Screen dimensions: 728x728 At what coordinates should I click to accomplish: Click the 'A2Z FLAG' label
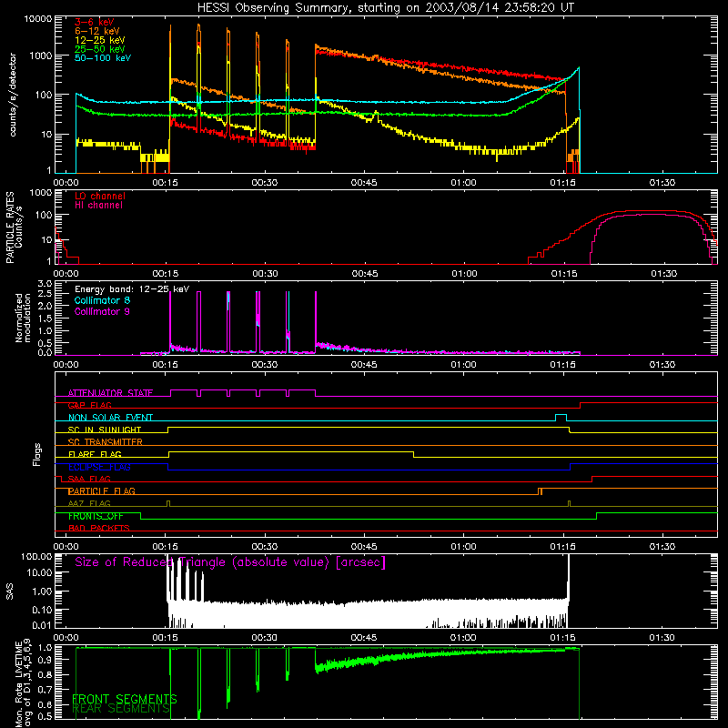[x=89, y=503]
